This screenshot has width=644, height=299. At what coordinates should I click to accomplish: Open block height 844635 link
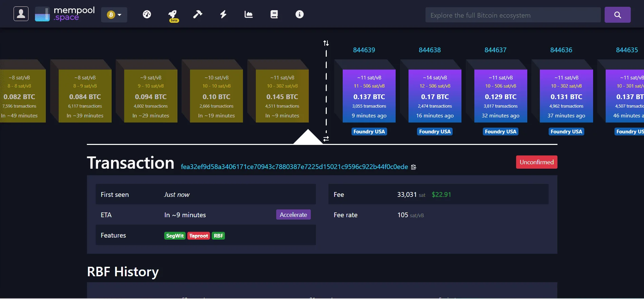(627, 50)
